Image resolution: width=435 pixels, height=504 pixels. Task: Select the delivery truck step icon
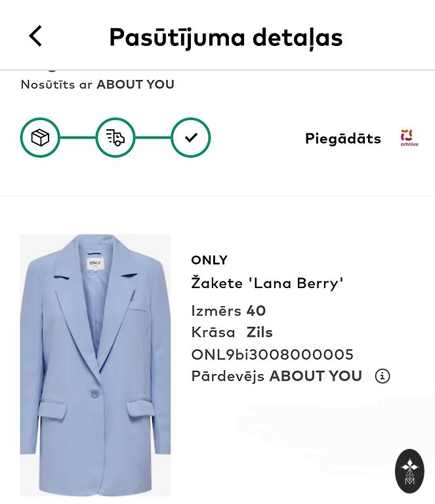[115, 138]
